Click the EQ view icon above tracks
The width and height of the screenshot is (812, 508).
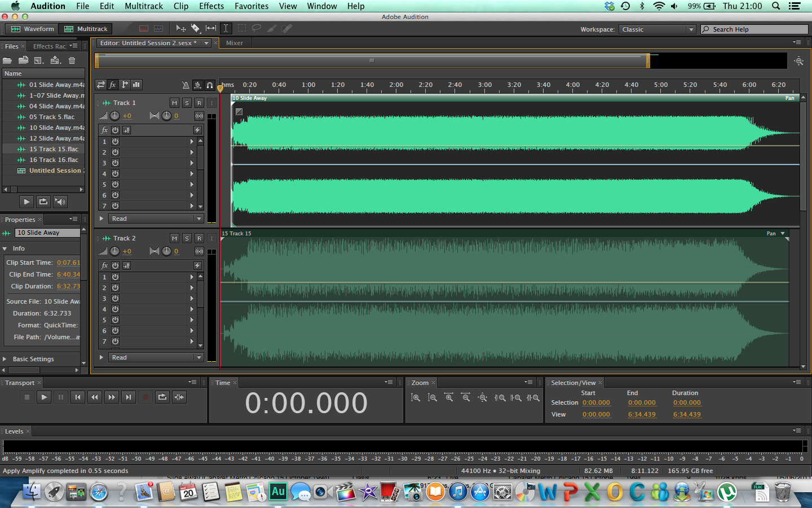tap(136, 85)
